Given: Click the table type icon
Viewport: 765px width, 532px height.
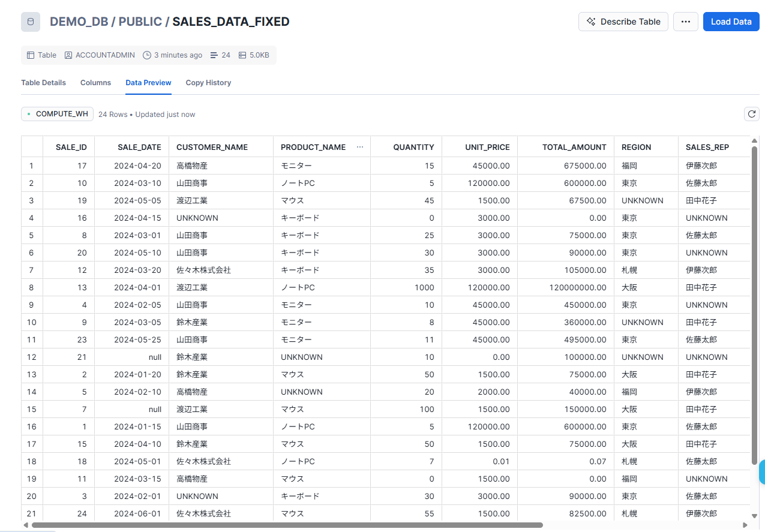Looking at the screenshot, I should 31,55.
